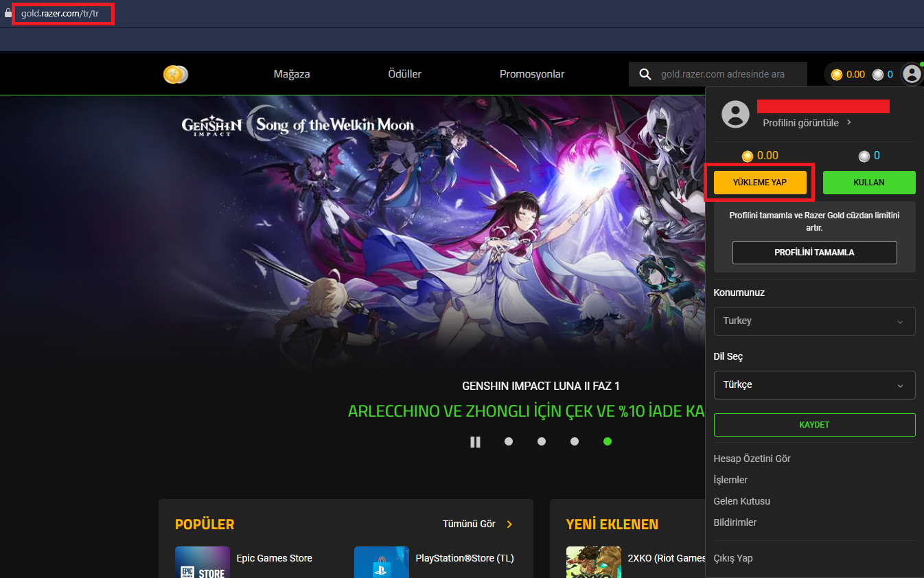924x578 pixels.
Task: Open the Promosyonlar menu
Action: [x=532, y=74]
